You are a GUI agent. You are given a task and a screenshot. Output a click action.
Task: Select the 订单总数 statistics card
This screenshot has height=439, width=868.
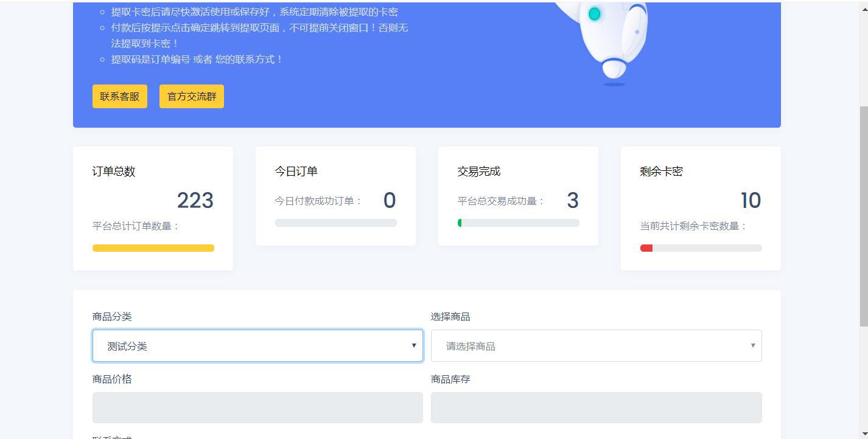(x=153, y=207)
